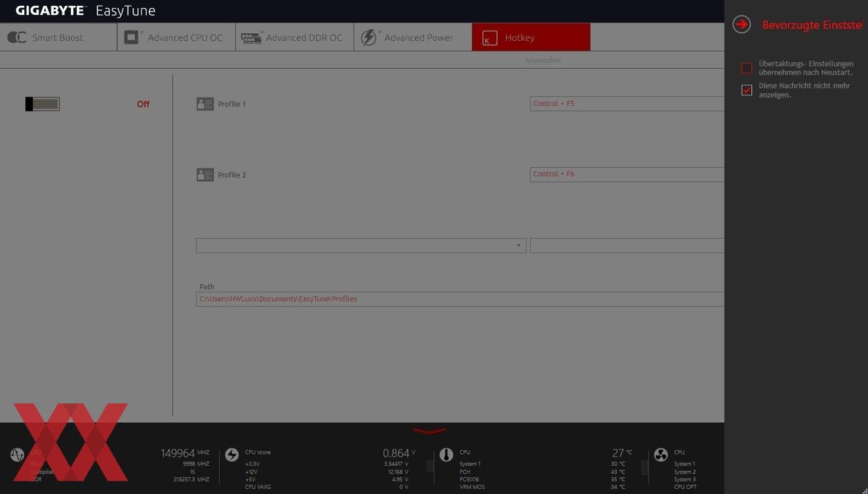Click the profiles Path text field

click(x=460, y=299)
